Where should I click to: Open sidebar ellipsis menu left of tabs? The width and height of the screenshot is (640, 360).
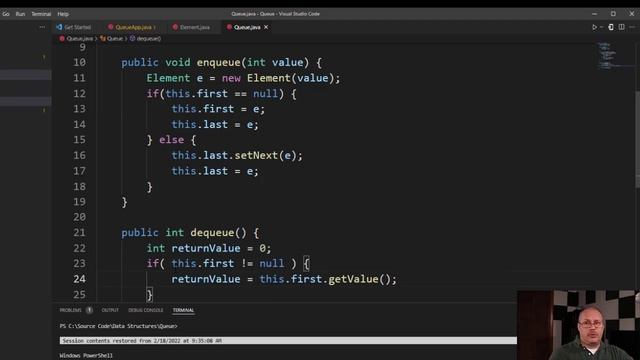(x=42, y=27)
